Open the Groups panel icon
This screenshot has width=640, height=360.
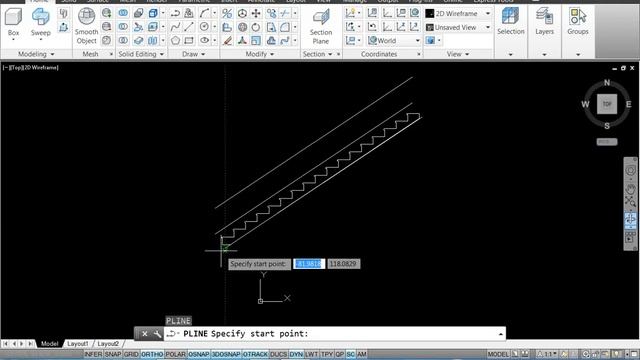[578, 21]
